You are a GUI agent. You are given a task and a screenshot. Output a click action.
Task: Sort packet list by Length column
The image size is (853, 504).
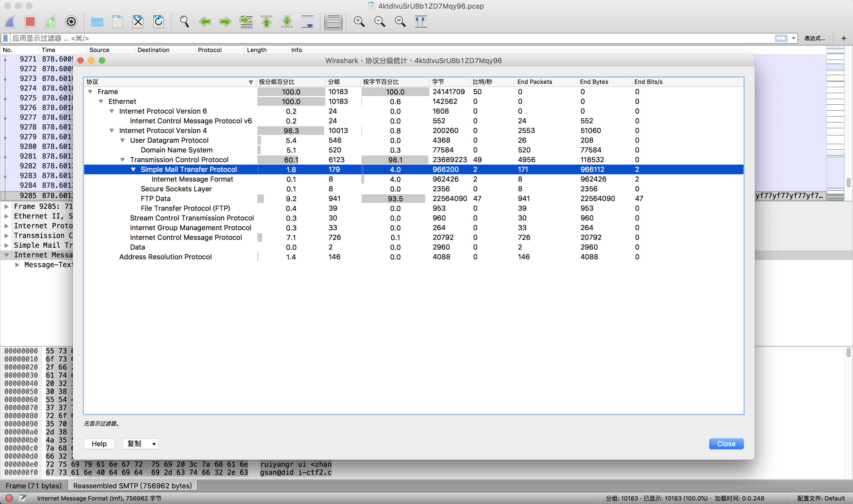tap(266, 50)
